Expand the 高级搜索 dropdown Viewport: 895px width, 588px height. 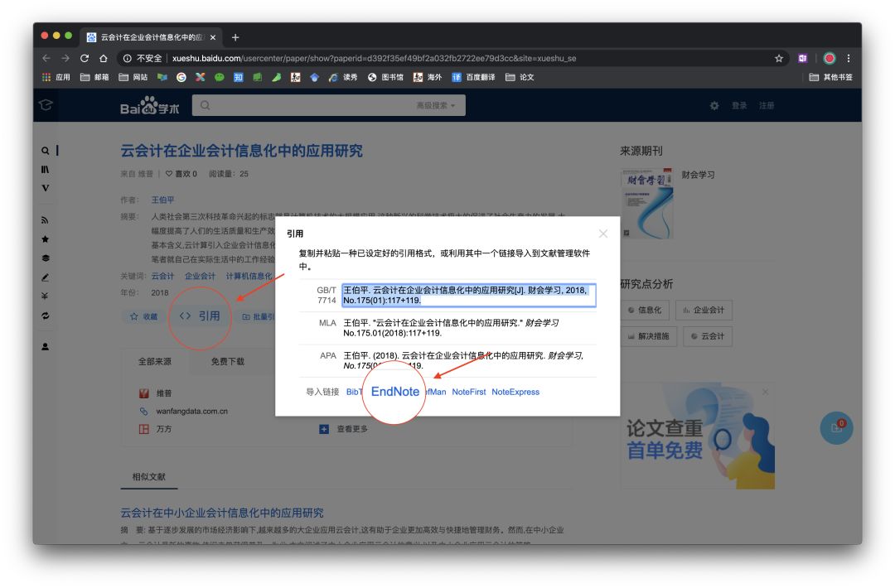pyautogui.click(x=436, y=105)
